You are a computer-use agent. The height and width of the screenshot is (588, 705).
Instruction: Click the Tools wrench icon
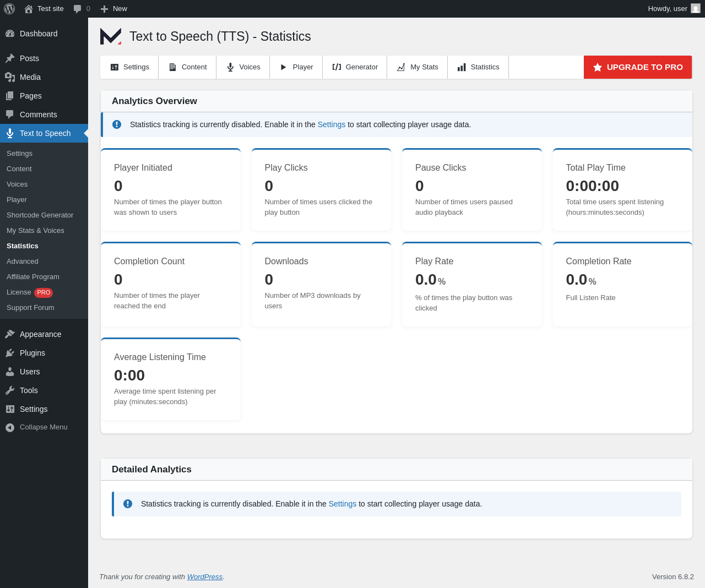[10, 390]
